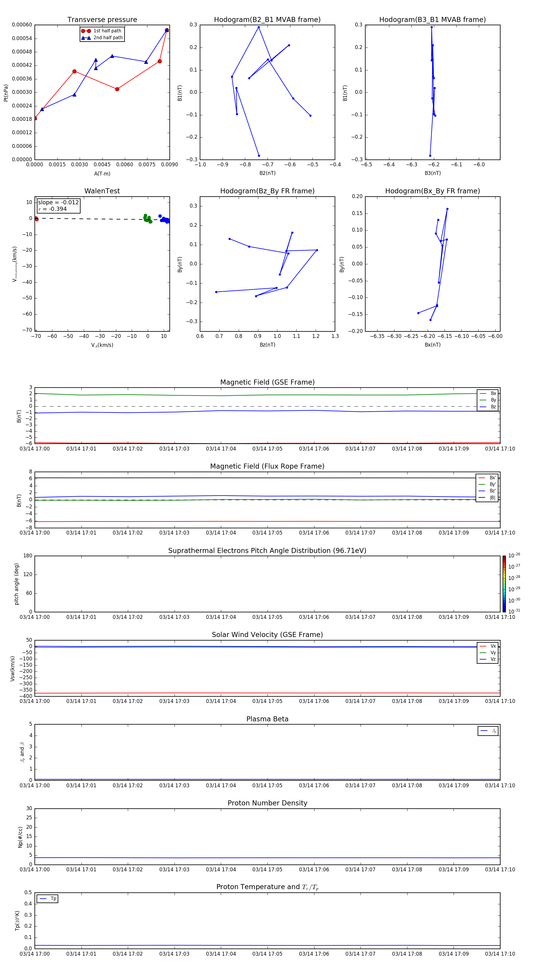
Task: Click the '1st half path' legend entry
Action: tap(102, 31)
